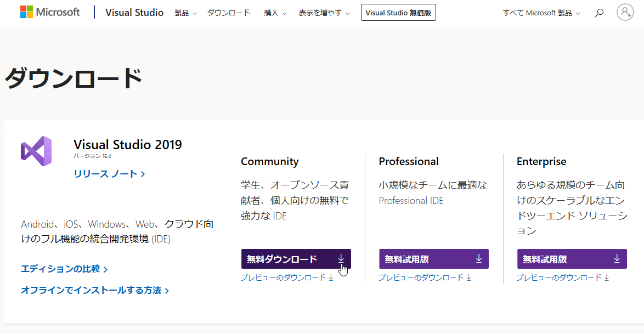Click the Microsoft logo

coord(50,12)
